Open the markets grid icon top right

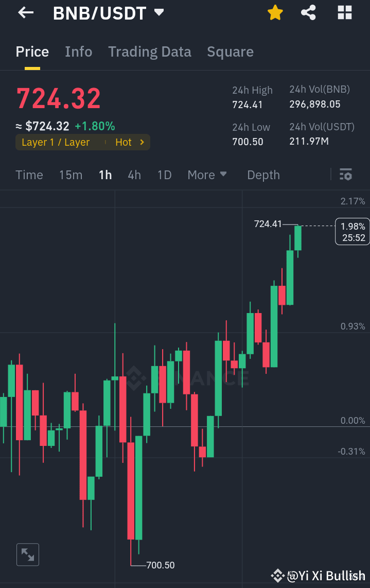pyautogui.click(x=344, y=13)
